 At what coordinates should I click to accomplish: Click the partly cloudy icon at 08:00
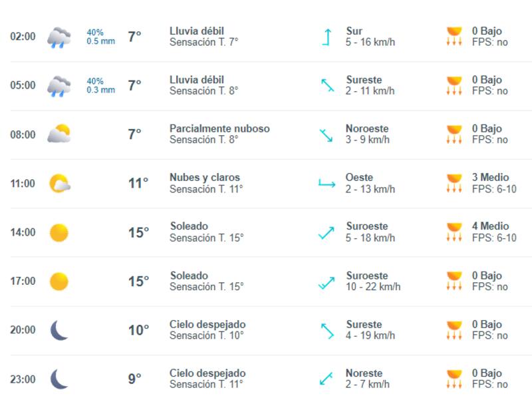pos(59,134)
